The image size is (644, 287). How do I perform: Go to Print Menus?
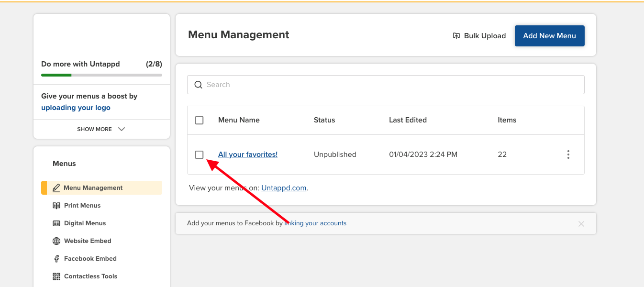click(82, 206)
